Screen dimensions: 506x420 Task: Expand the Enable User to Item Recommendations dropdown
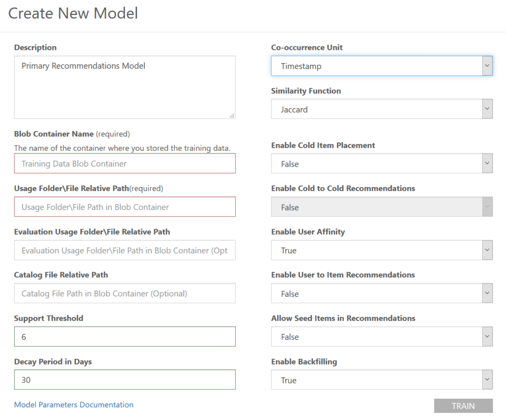tap(380, 293)
